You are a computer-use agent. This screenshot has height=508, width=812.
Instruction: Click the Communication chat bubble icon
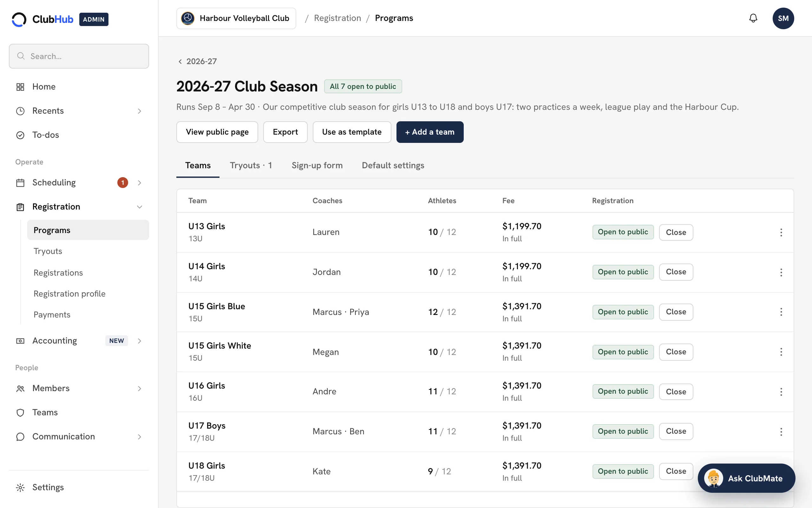[20, 437]
